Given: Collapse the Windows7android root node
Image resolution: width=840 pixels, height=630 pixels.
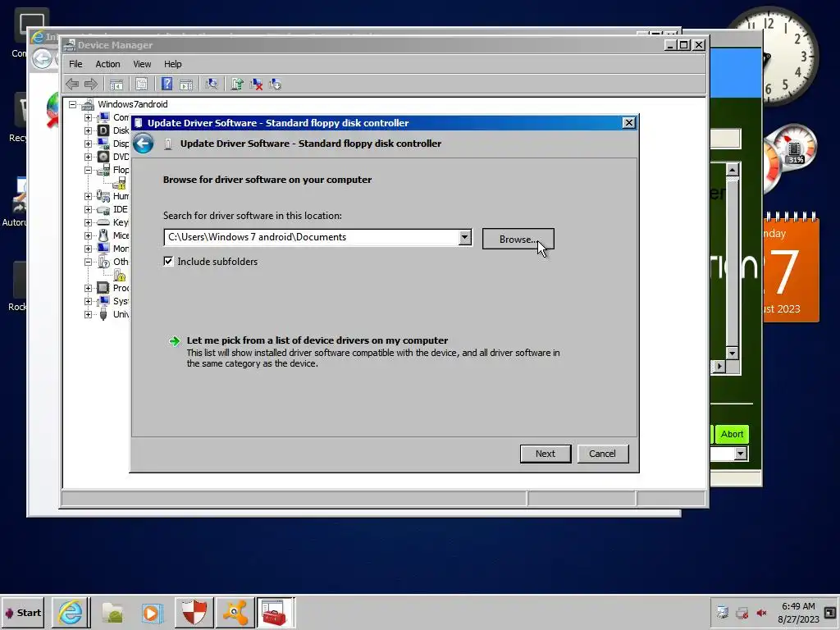Looking at the screenshot, I should coord(72,104).
